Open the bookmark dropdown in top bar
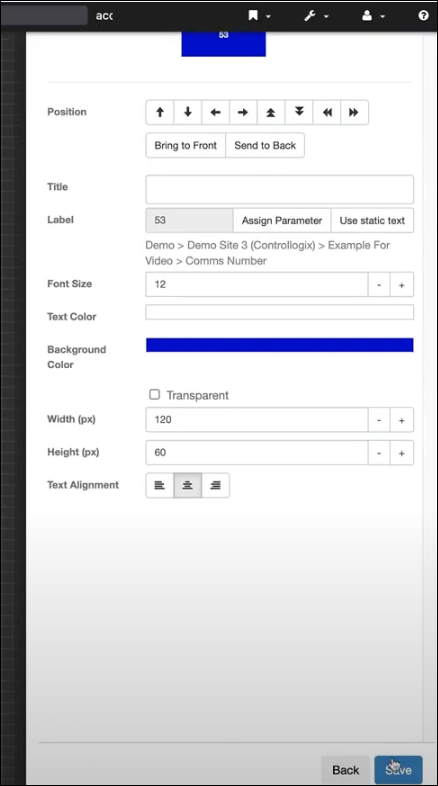The width and height of the screenshot is (438, 786). (259, 16)
